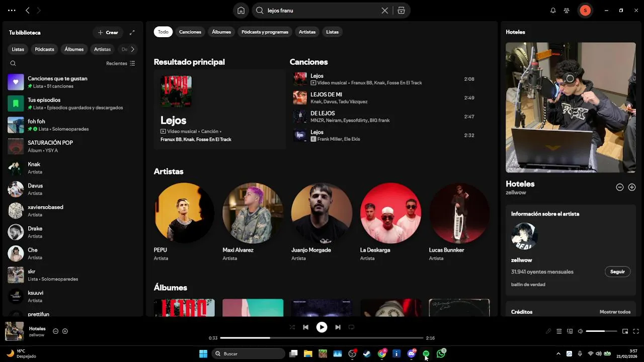This screenshot has width=644, height=362.
Task: Filter library by Listas chip
Action: pyautogui.click(x=18, y=49)
